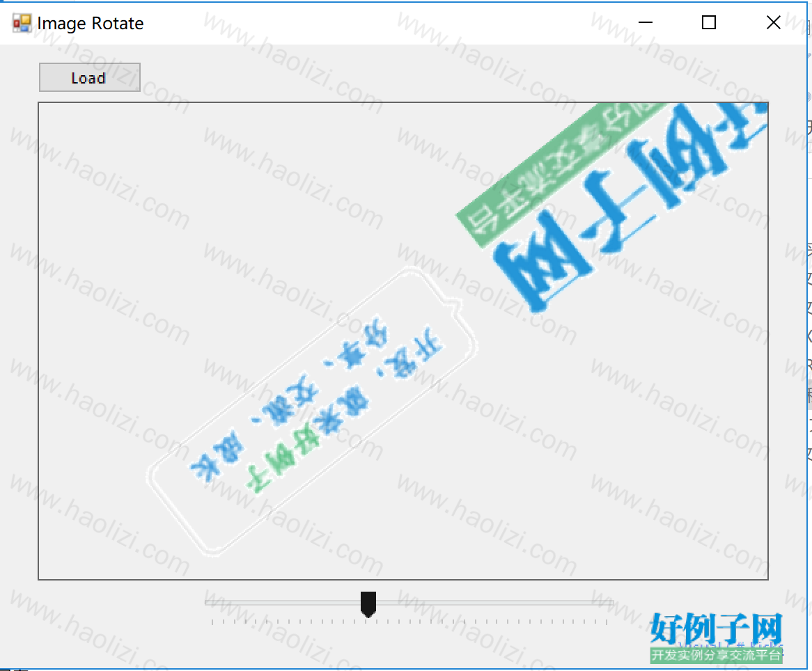This screenshot has height=671, width=812.
Task: Click the rotation slider thumb
Action: pyautogui.click(x=368, y=605)
